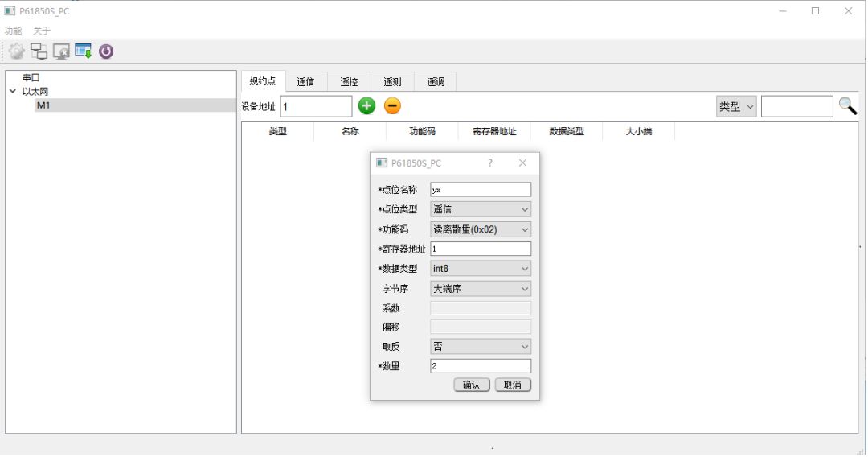
Task: Click the 设备地址 input field
Action: click(316, 106)
